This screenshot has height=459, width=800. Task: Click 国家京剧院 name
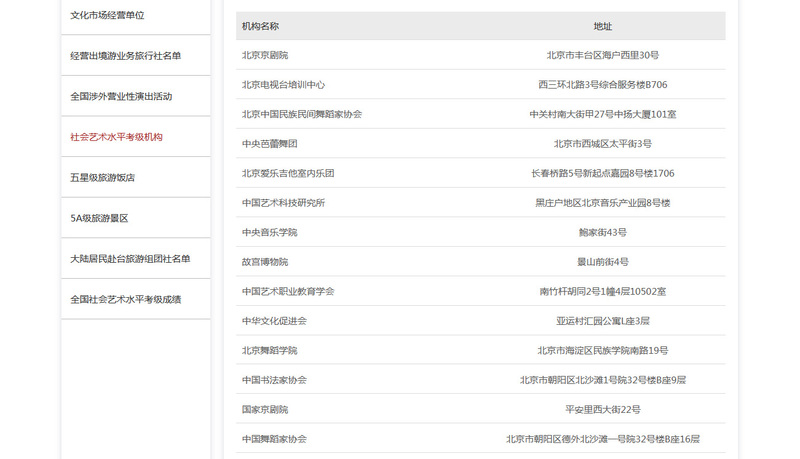point(265,410)
